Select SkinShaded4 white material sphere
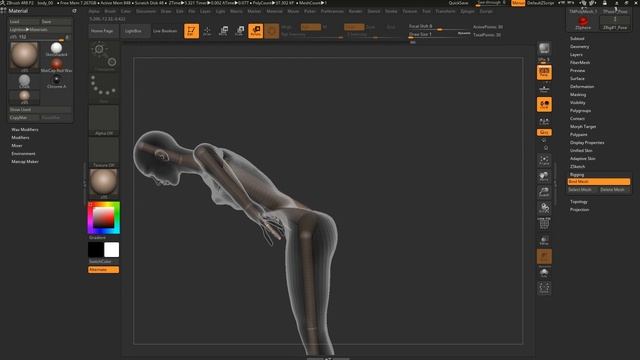Screen dimensions: 640x360 56,49
